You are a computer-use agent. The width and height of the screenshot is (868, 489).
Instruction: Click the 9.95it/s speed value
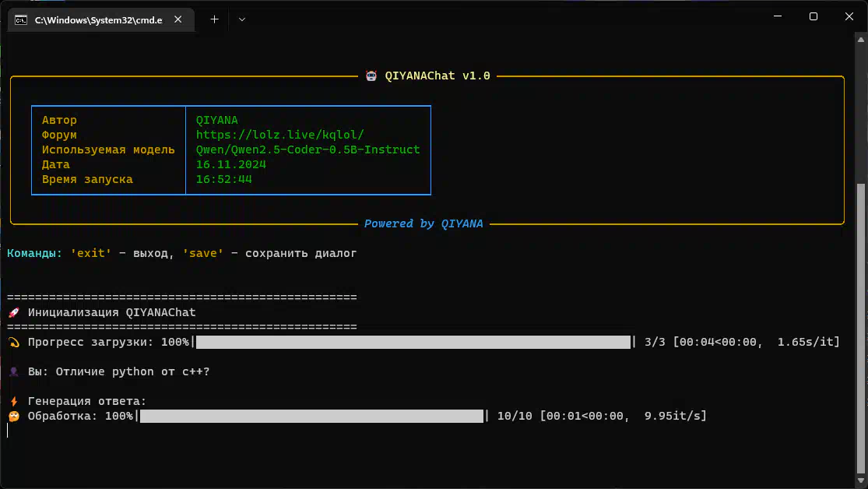673,416
